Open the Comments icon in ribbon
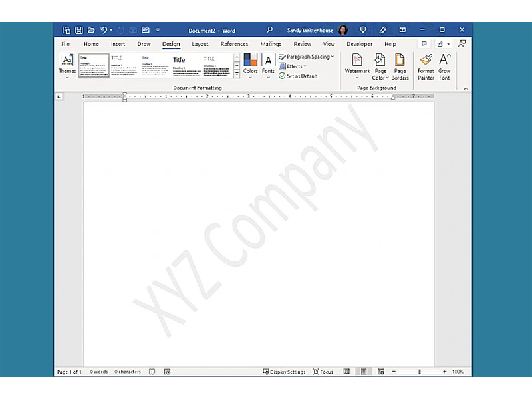 [424, 44]
